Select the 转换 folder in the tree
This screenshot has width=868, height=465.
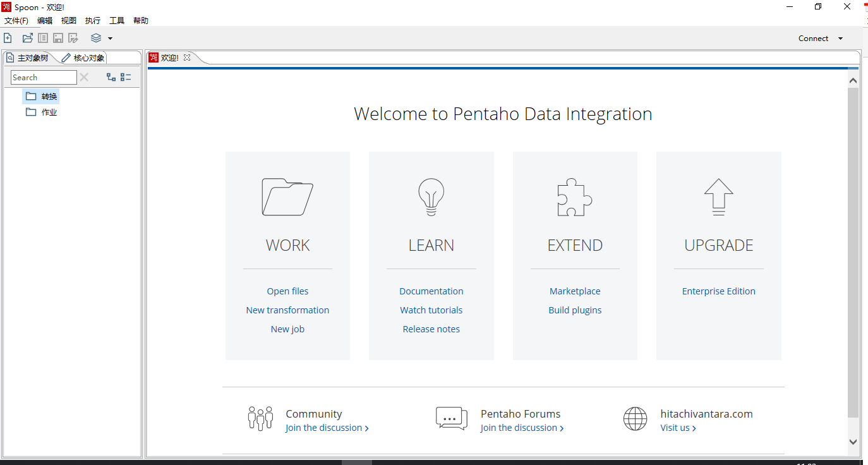[41, 97]
